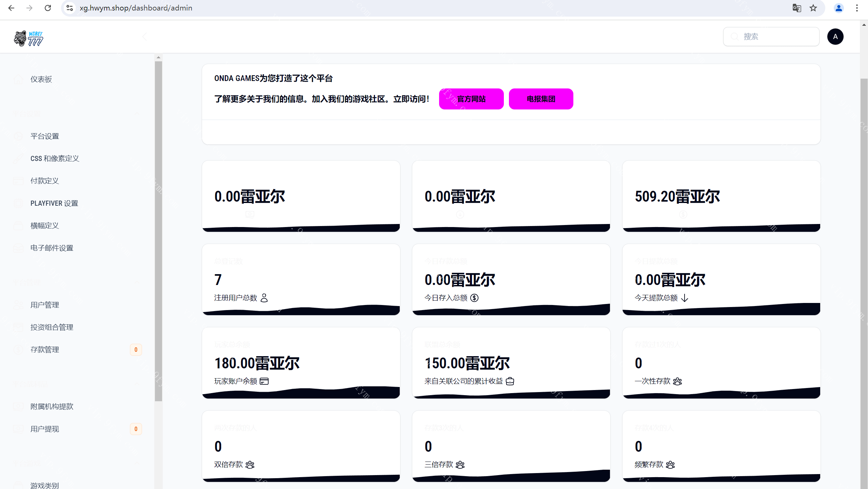The width and height of the screenshot is (868, 489).
Task: Select CSS 和像素定义 sidebar item
Action: point(55,159)
